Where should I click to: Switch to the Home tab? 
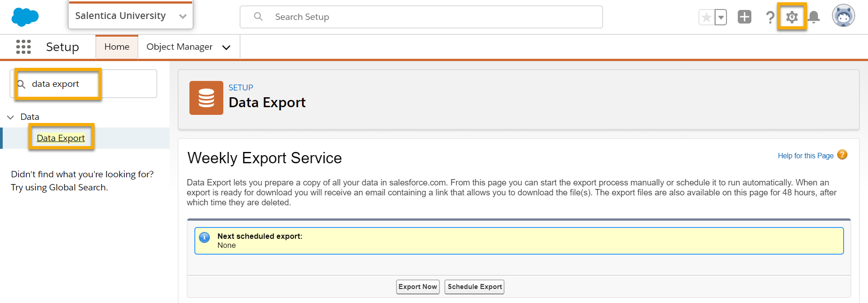pyautogui.click(x=117, y=47)
